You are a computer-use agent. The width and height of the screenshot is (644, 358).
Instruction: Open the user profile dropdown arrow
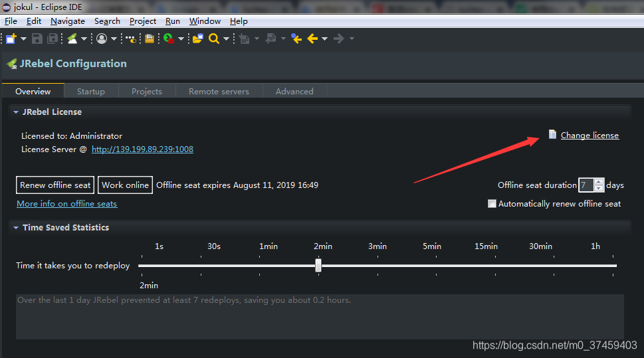point(114,39)
